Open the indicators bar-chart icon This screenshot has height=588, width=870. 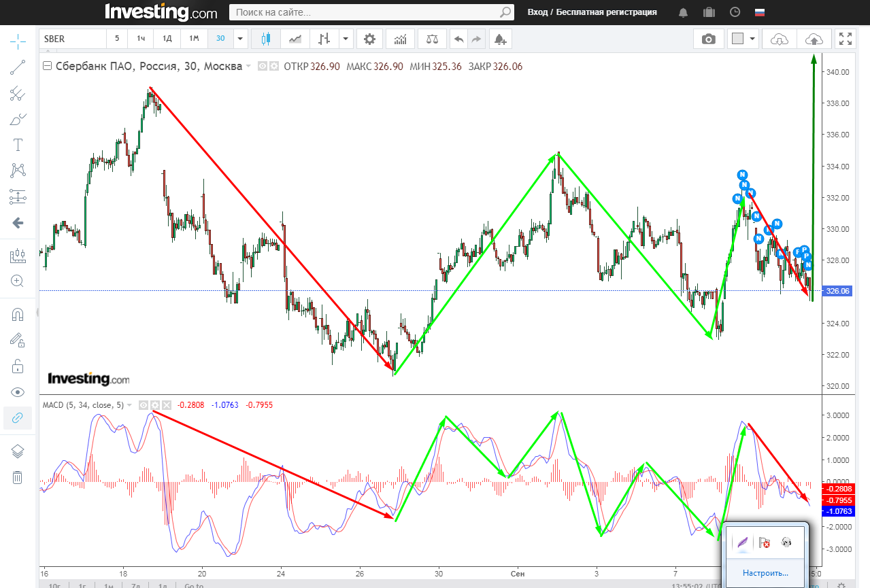pos(400,39)
